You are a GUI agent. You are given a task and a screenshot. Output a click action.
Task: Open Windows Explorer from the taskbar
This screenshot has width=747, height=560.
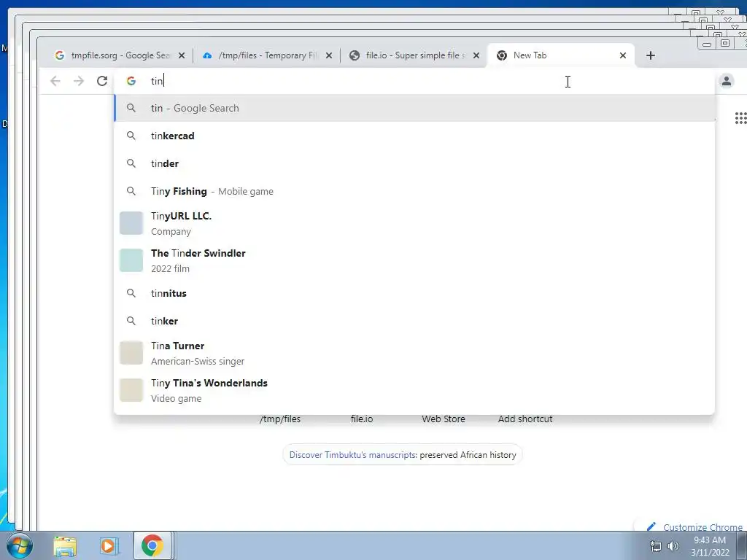coord(65,546)
